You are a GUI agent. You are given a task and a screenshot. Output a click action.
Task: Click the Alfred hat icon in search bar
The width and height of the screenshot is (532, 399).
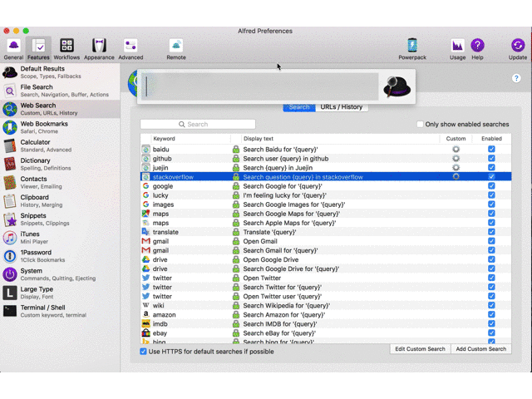point(397,86)
